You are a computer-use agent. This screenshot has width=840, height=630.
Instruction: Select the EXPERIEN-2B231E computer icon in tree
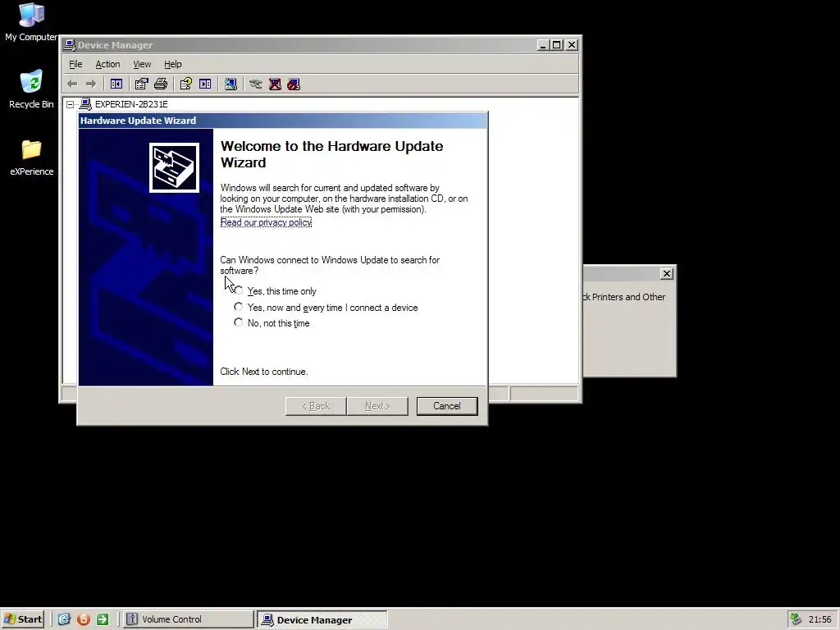(85, 104)
